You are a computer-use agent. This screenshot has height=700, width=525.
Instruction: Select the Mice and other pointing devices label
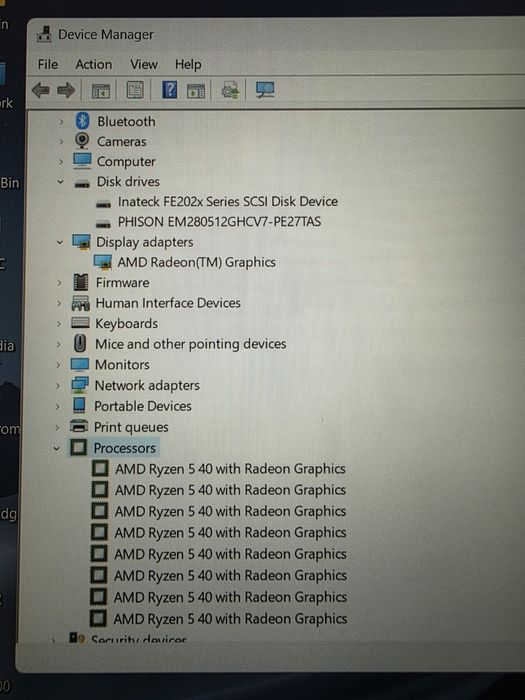191,344
